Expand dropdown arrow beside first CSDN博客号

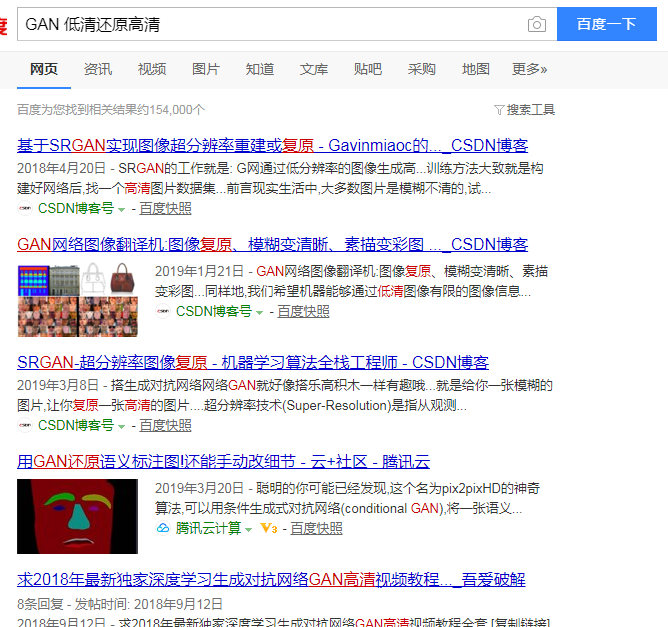(x=121, y=210)
